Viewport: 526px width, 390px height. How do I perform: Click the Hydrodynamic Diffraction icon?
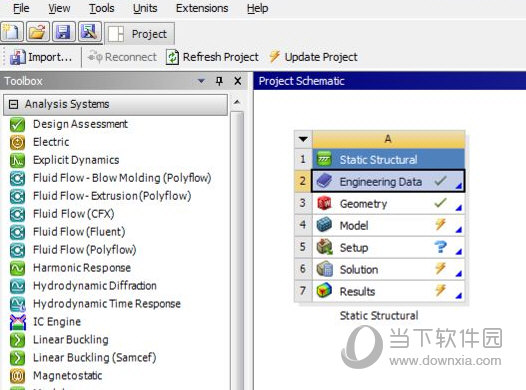tap(17, 286)
